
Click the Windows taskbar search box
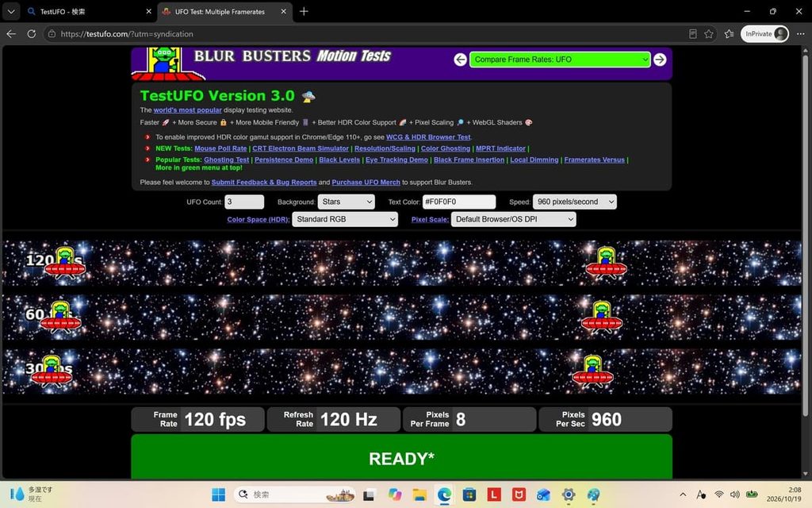[x=295, y=495]
